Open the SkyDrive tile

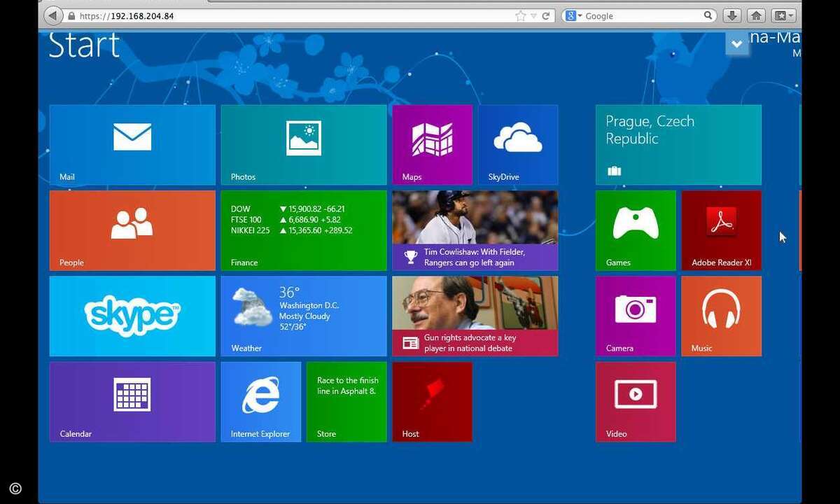coord(518,145)
